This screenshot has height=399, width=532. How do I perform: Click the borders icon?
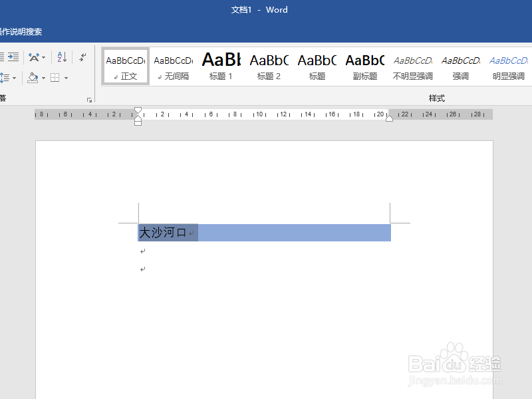(x=55, y=78)
